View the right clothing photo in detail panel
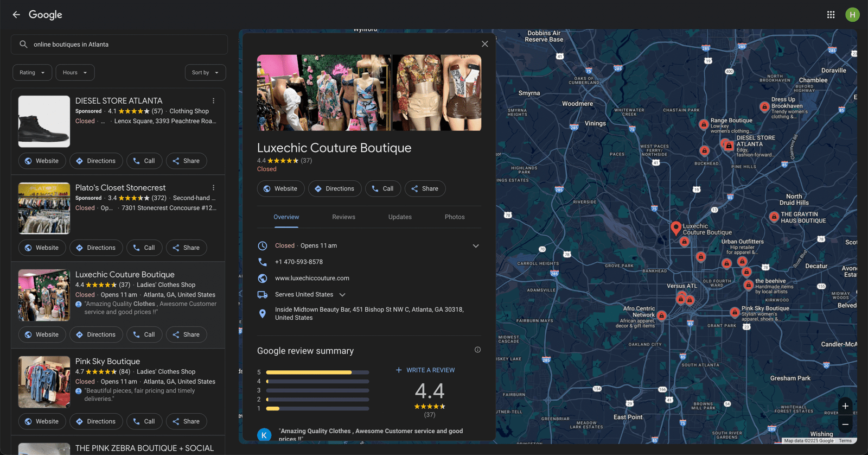 tap(437, 93)
